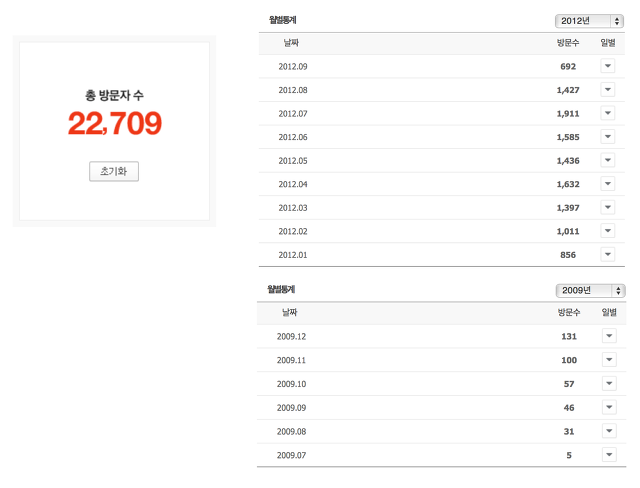Click 일별 column header in 2012 table
This screenshot has width=640, height=488.
click(x=608, y=43)
